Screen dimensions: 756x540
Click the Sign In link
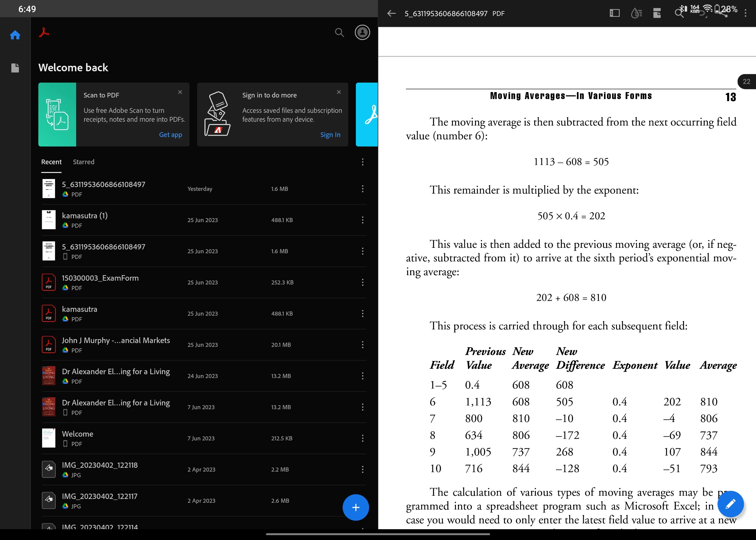pyautogui.click(x=330, y=135)
